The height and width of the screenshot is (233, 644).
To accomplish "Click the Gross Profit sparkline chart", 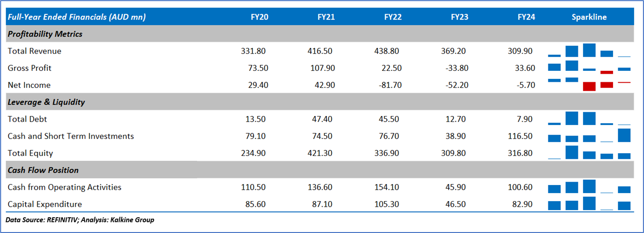I will pos(589,68).
